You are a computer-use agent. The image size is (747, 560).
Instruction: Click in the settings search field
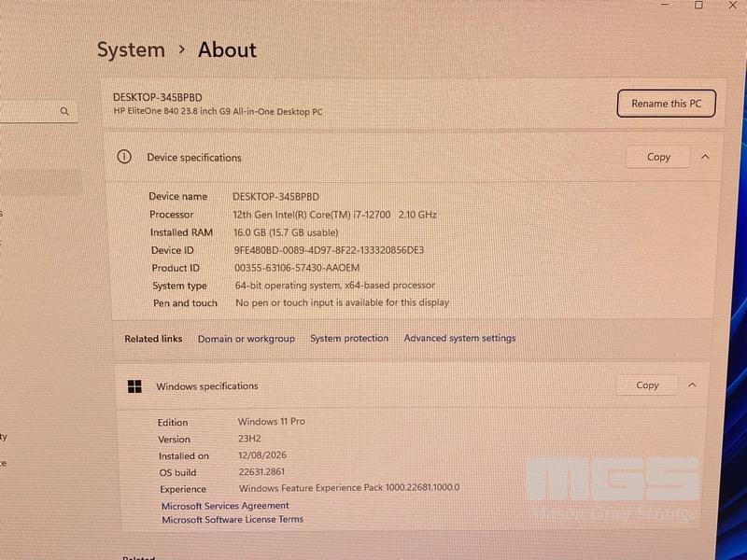38,111
